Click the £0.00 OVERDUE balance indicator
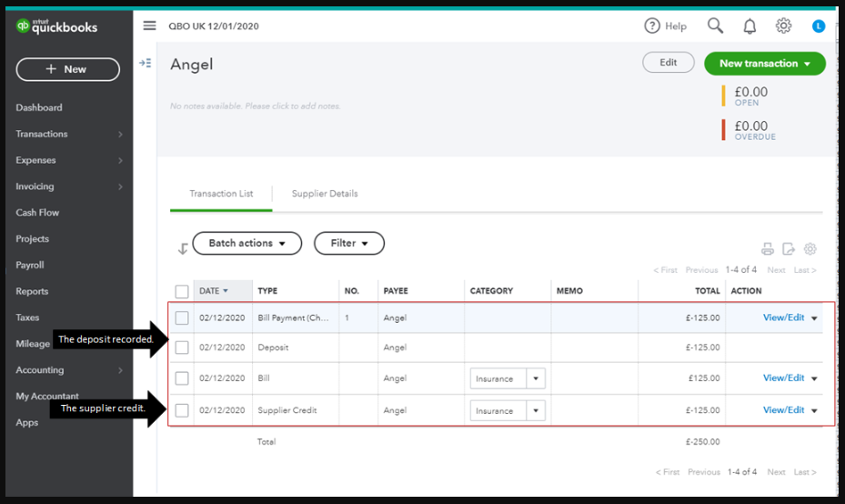Viewport: 845px width, 504px height. pyautogui.click(x=749, y=130)
